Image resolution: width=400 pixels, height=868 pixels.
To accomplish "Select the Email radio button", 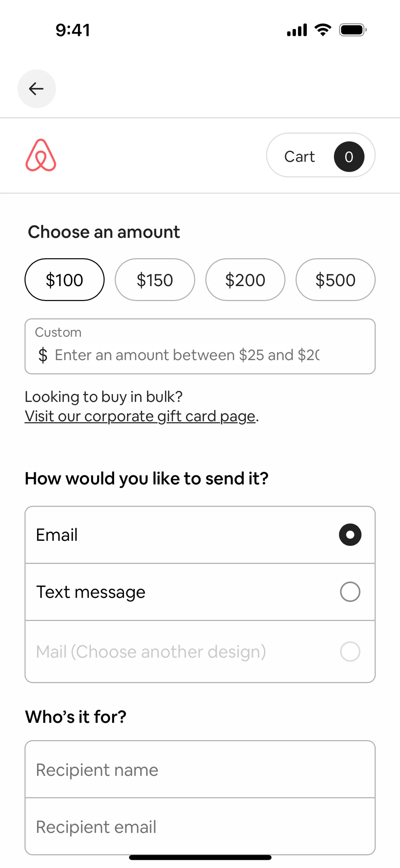I will [x=350, y=535].
